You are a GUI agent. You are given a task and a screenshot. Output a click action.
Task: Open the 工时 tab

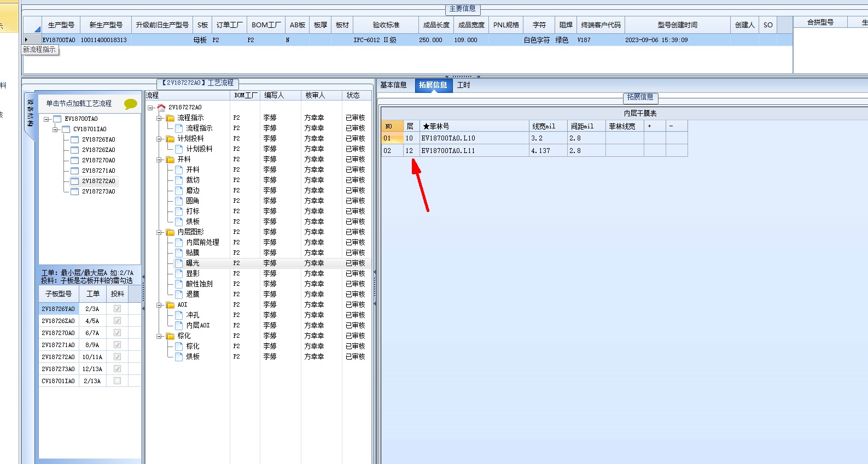click(x=464, y=85)
